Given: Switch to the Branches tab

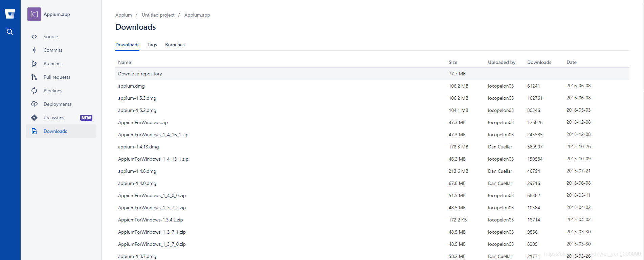Looking at the screenshot, I should coord(175,45).
